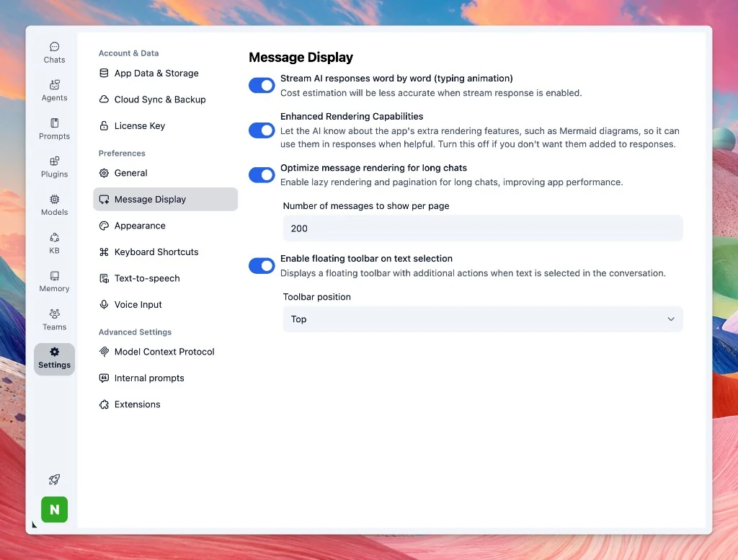Click the 'Toolbar position' label
This screenshot has height=560, width=738.
(x=317, y=297)
